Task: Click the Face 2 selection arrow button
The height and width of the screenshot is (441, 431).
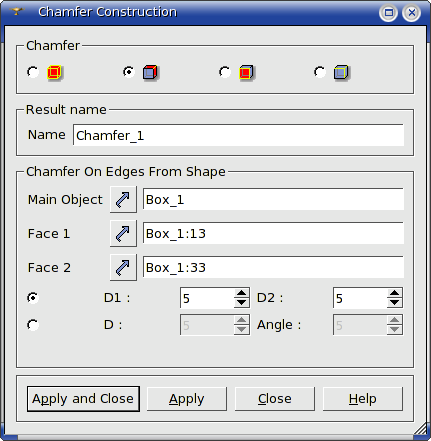Action: [x=123, y=267]
